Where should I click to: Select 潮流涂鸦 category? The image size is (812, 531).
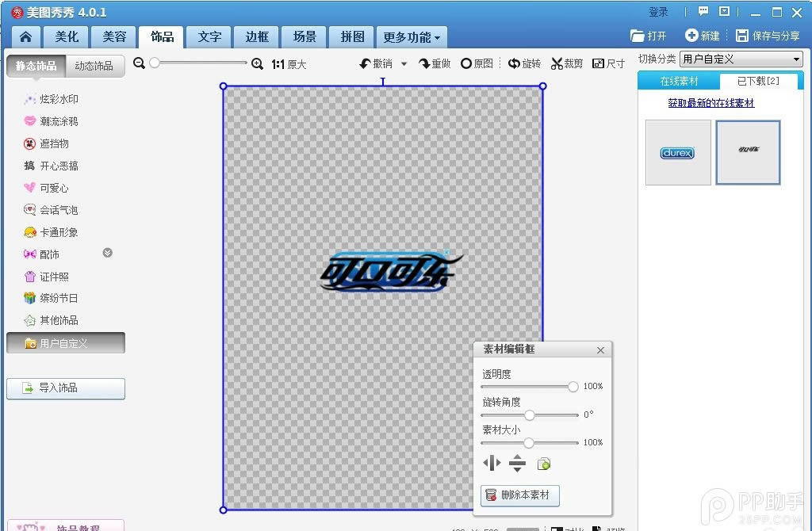click(x=52, y=121)
